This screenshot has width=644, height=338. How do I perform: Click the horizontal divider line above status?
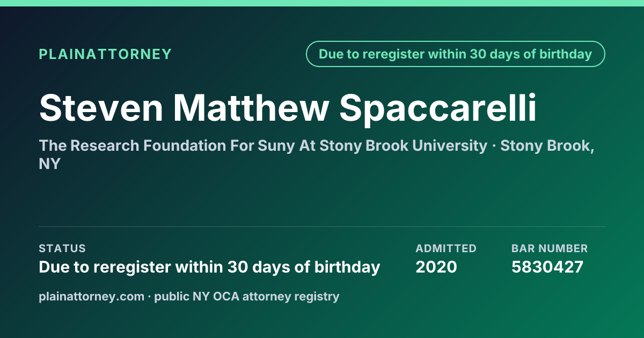[322, 226]
